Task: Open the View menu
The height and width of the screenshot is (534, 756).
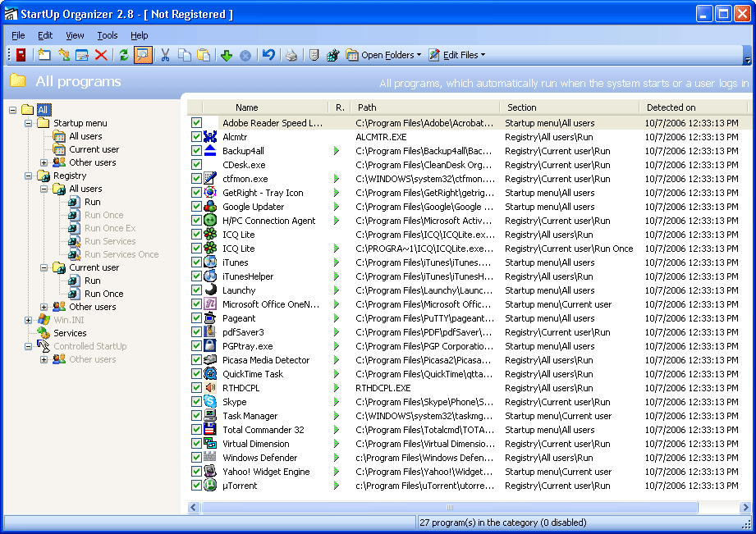Action: [75, 35]
